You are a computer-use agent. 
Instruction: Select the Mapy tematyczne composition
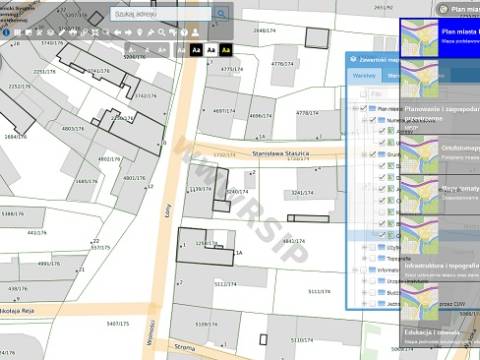[440, 194]
